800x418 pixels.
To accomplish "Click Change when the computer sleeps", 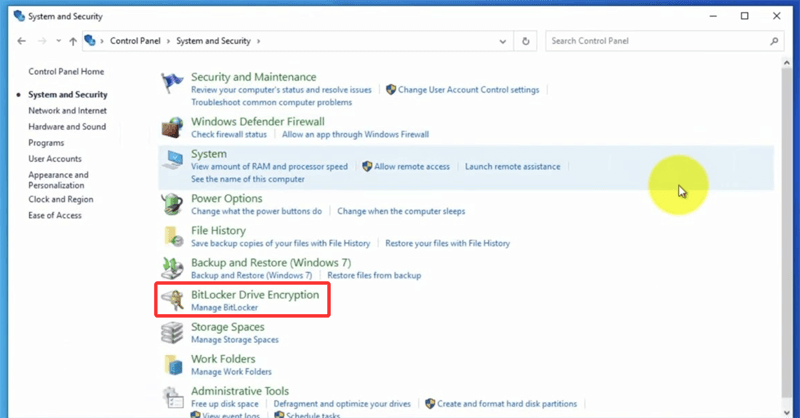I will click(x=401, y=211).
